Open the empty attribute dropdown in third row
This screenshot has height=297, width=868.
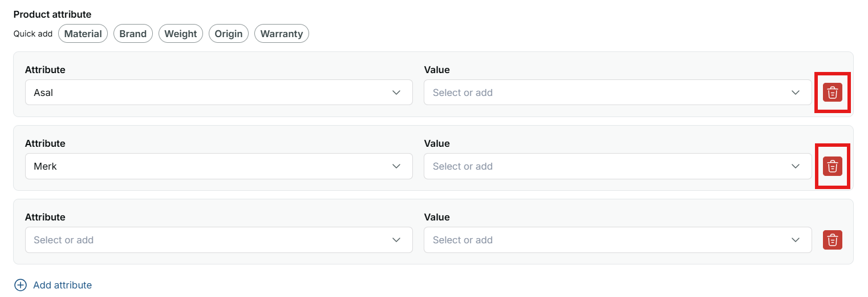pyautogui.click(x=219, y=240)
